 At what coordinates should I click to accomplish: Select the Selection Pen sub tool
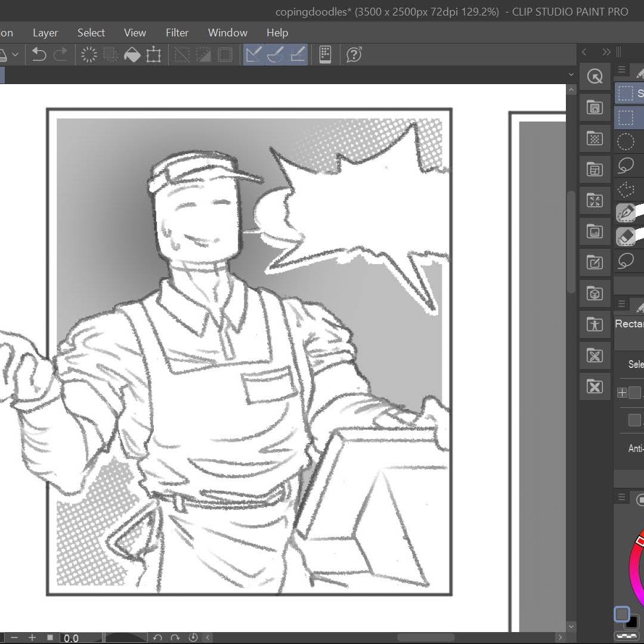click(x=626, y=213)
